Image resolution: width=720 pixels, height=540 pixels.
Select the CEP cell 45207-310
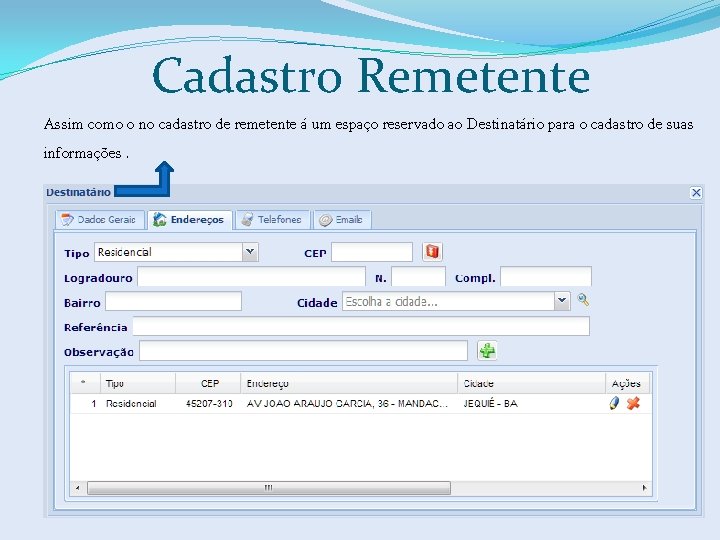(209, 404)
